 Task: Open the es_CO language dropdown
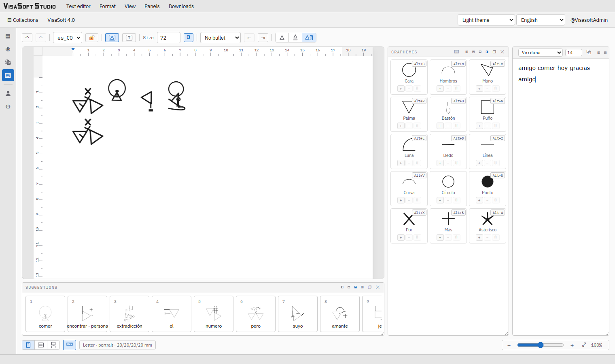coord(68,38)
